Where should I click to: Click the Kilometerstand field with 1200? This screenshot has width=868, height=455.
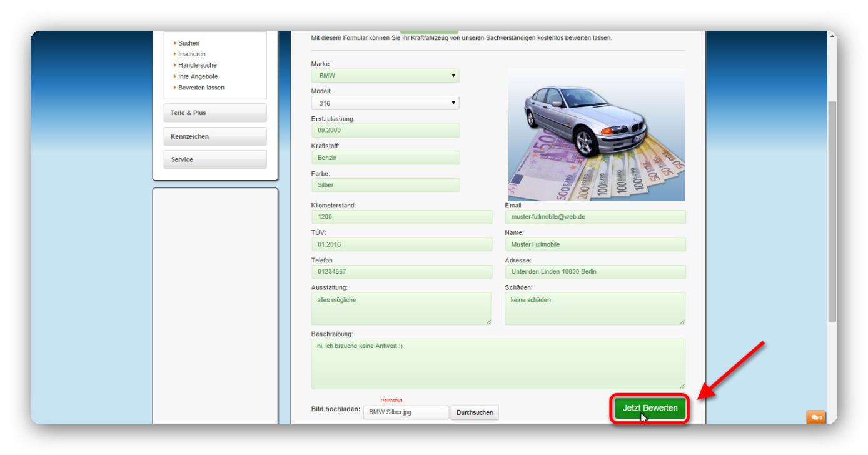click(402, 217)
